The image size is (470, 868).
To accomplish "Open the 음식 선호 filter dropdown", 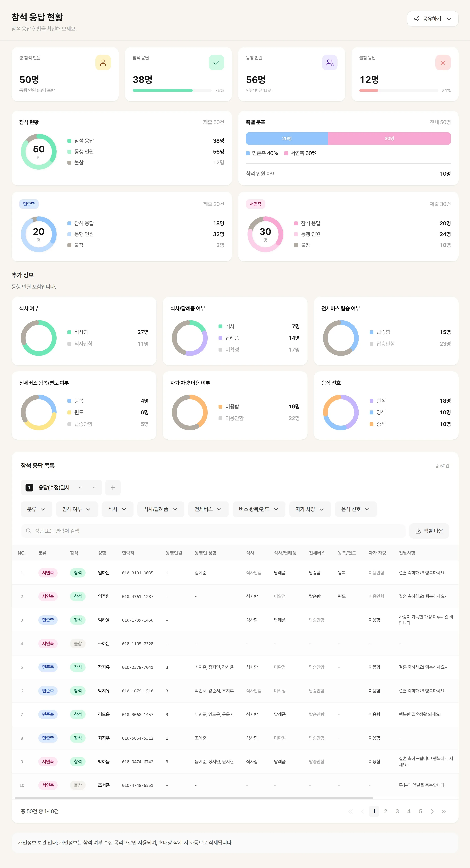I will (x=356, y=509).
